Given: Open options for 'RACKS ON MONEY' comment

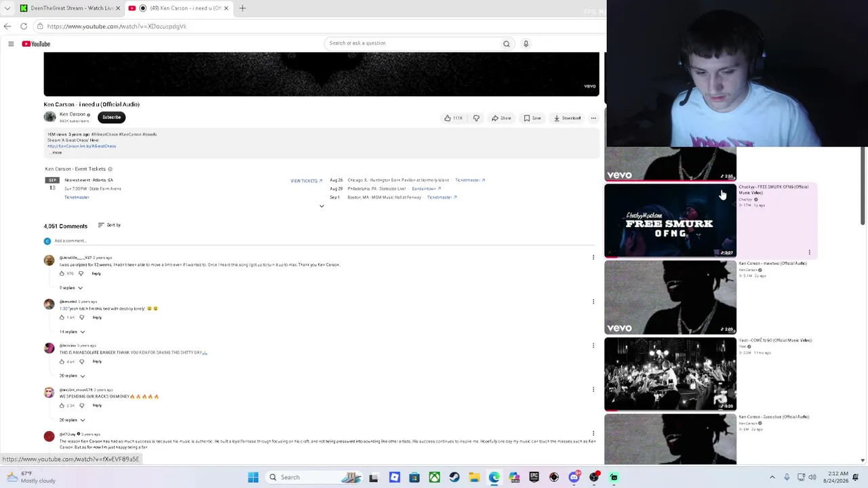Looking at the screenshot, I should point(593,390).
